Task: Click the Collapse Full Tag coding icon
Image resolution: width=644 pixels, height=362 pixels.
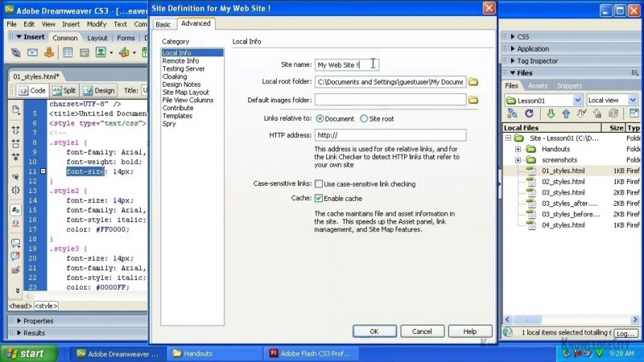Action: tap(15, 130)
